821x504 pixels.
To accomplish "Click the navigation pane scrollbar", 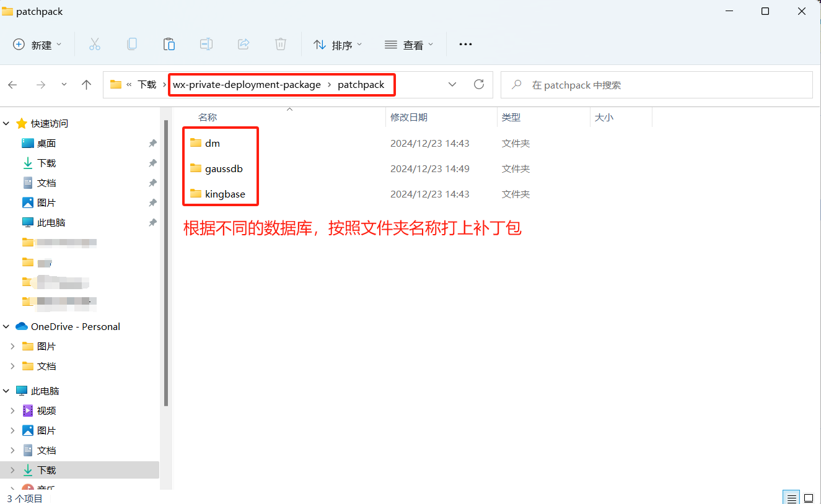I will (x=165, y=263).
